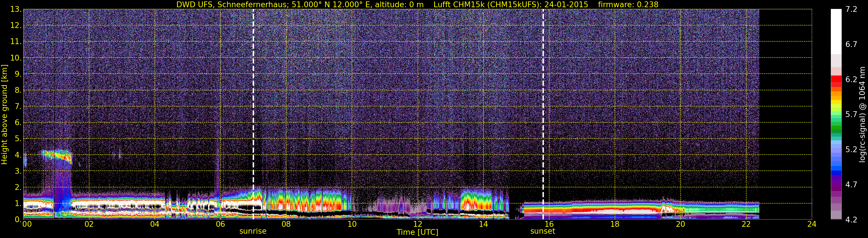Click the time axis tick '16'
Screen dimensions: 868x238
pos(549,224)
